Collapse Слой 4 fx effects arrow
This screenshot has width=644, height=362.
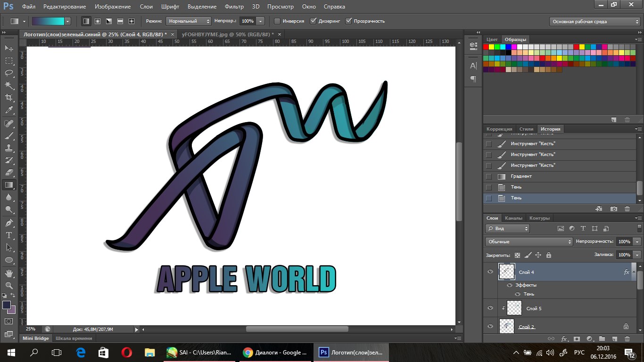pyautogui.click(x=633, y=272)
